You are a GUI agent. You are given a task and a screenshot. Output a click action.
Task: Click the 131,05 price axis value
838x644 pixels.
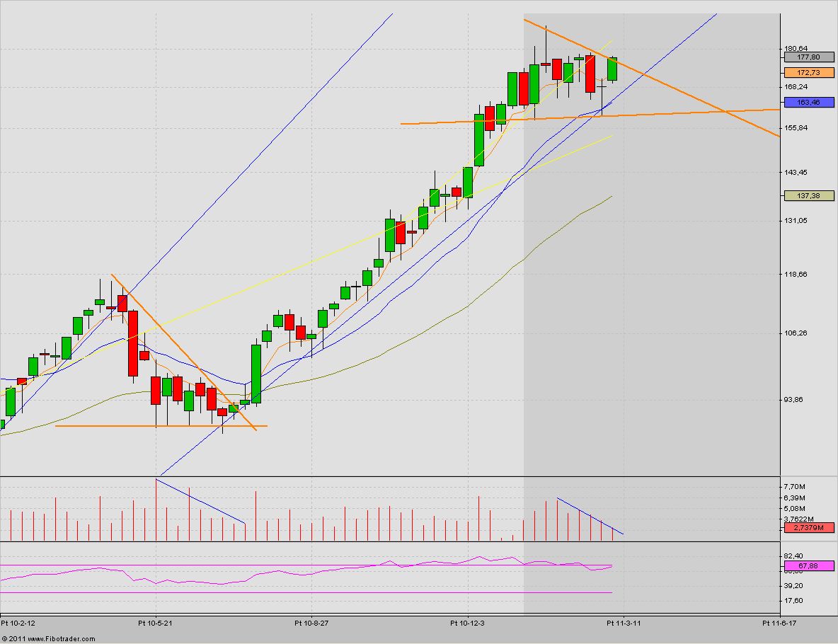tap(796, 220)
